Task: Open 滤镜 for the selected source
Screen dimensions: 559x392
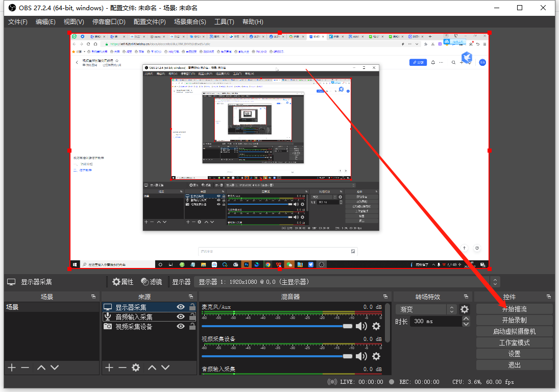Action: tap(152, 282)
